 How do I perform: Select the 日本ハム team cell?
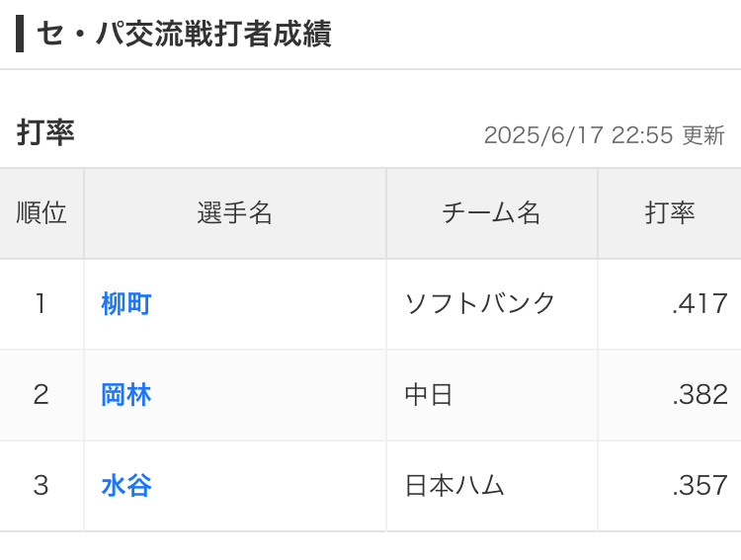click(x=455, y=486)
